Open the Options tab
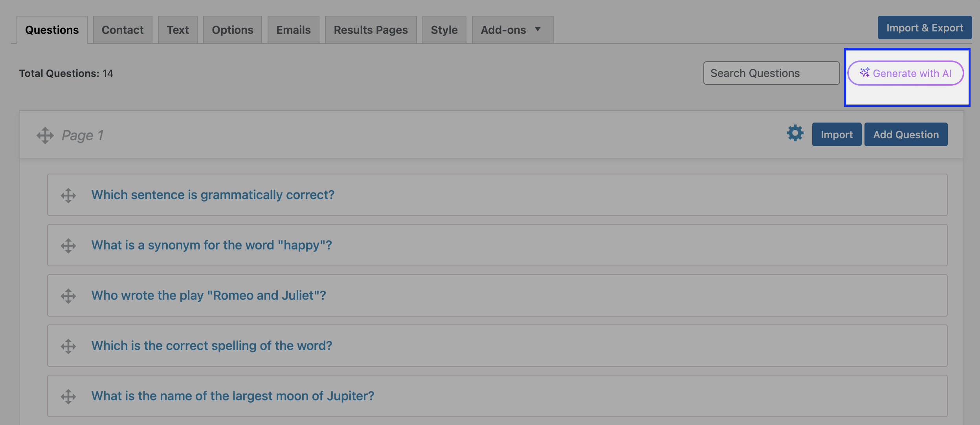Screen dimensions: 980x425 click(233, 30)
